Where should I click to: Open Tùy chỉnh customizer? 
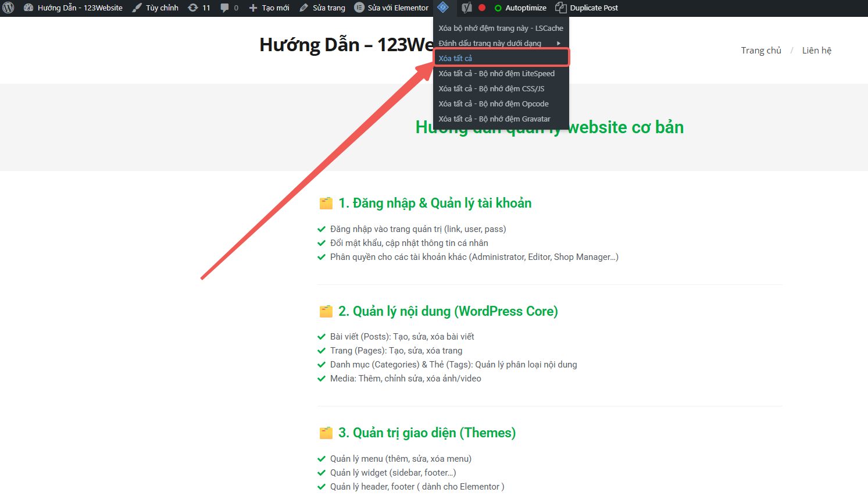pyautogui.click(x=155, y=8)
